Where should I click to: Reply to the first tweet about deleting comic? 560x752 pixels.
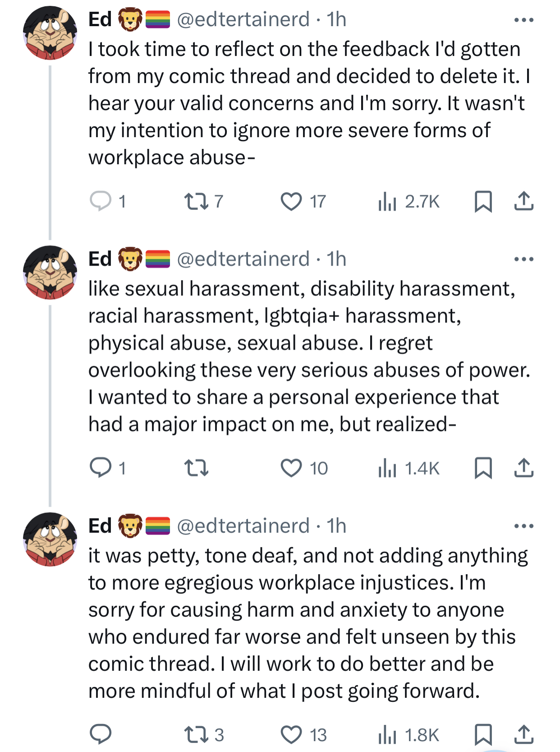[101, 201]
